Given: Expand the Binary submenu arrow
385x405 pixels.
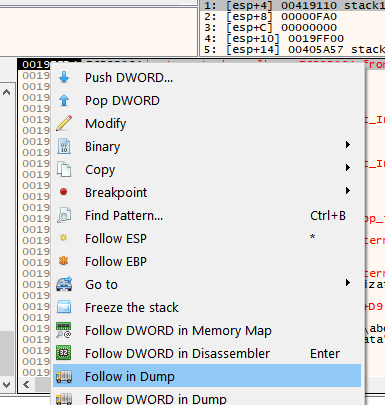Looking at the screenshot, I should pyautogui.click(x=348, y=145).
